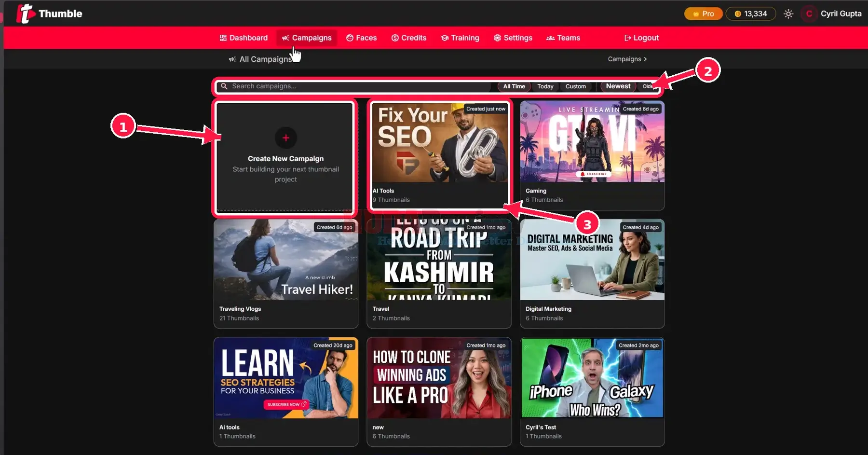
Task: Click the 'new' campaign name
Action: point(378,427)
